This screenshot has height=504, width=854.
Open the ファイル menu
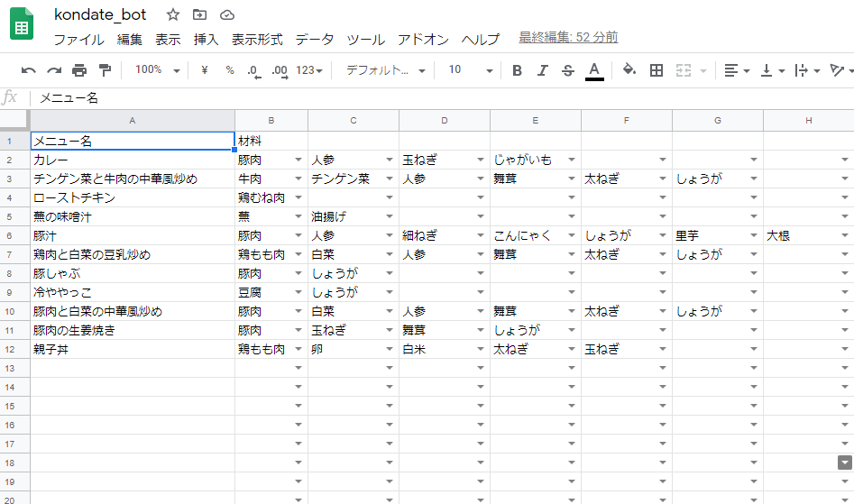pos(79,39)
